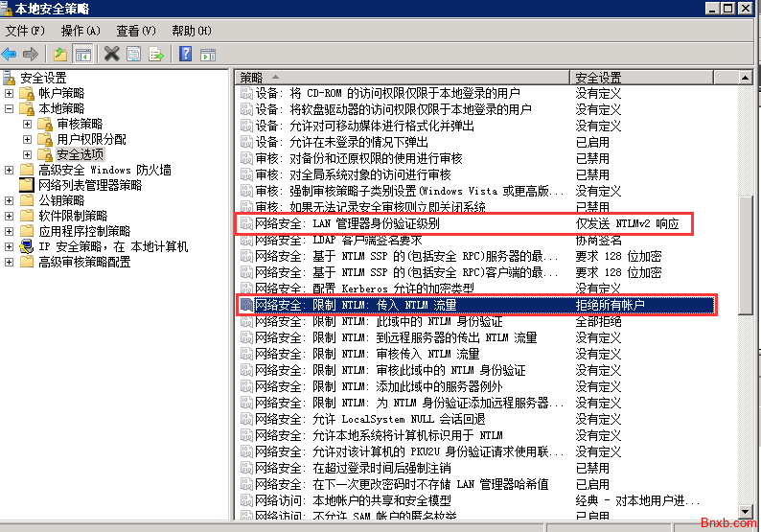Click the scroll up arrow of policy list
The height and width of the screenshot is (532, 761).
coord(745,78)
